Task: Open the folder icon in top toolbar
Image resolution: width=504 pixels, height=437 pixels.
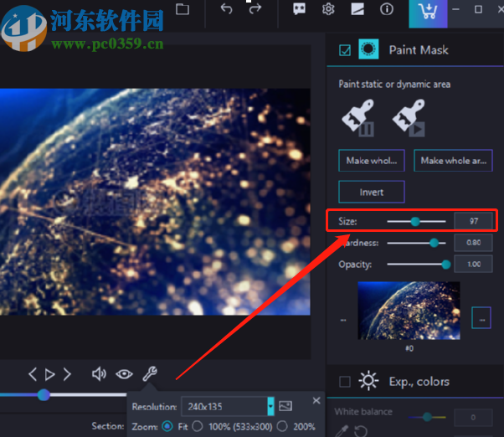Action: pyautogui.click(x=183, y=8)
